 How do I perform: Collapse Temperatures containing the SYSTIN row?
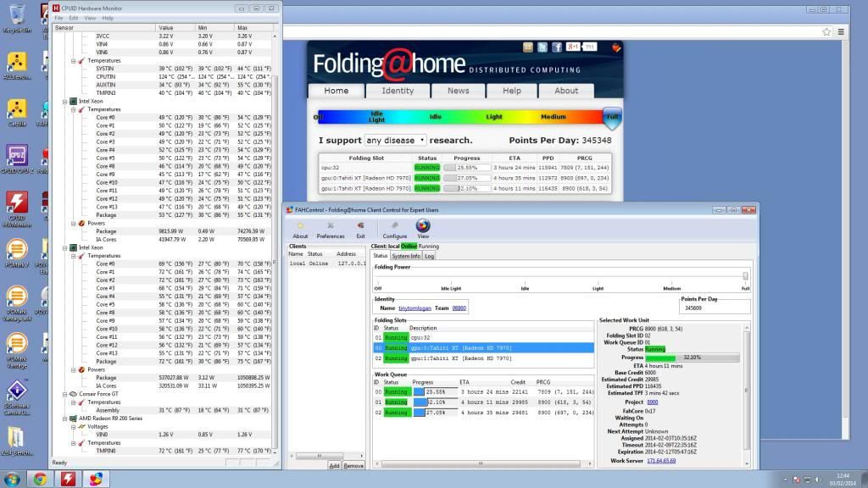coord(73,61)
